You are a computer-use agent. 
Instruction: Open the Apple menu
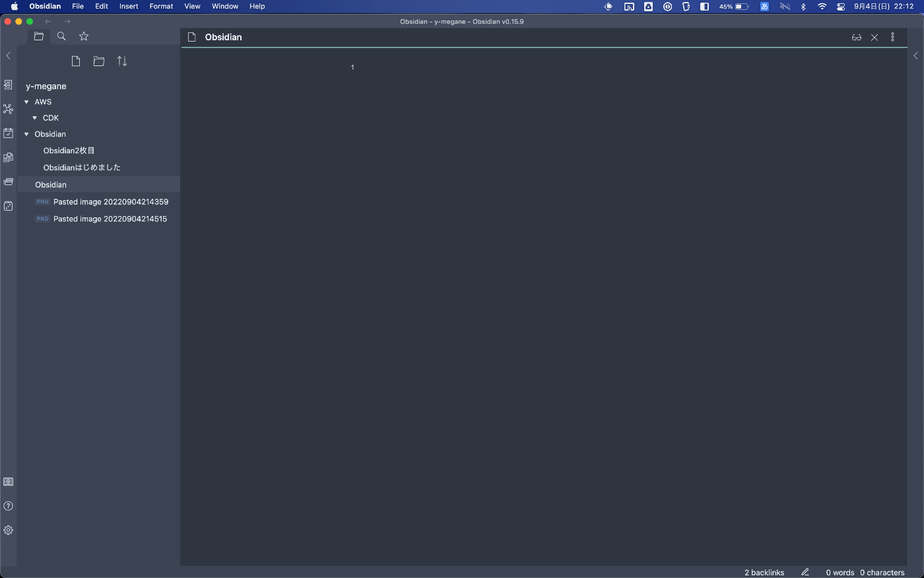tap(14, 6)
